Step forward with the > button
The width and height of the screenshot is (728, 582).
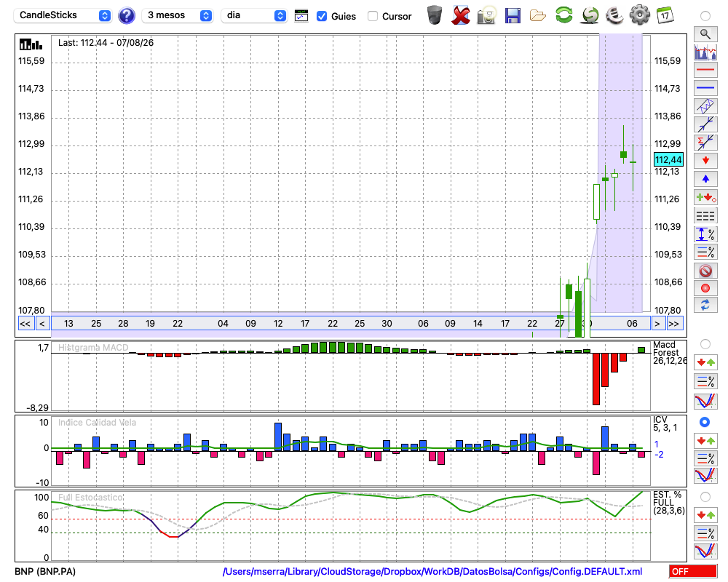point(657,324)
